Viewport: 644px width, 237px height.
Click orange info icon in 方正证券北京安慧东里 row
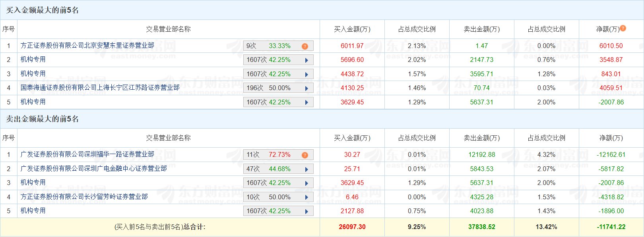(305, 46)
